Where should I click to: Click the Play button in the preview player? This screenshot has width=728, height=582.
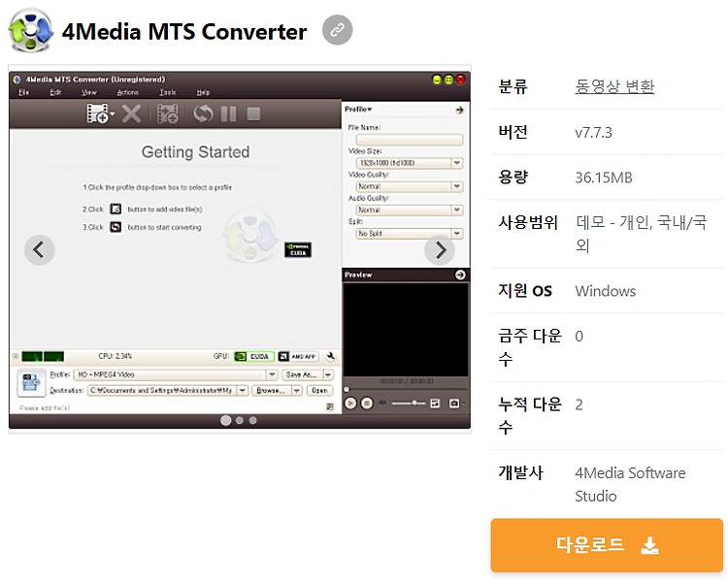pos(350,404)
